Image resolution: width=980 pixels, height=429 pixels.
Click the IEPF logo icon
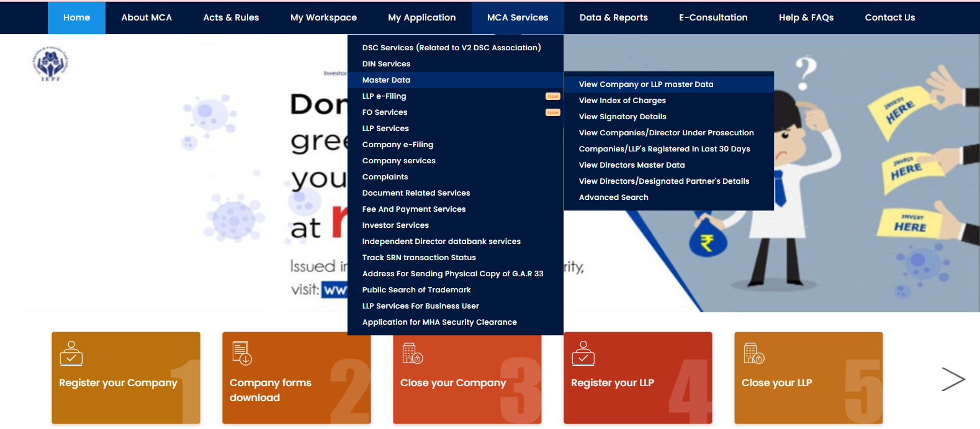coord(50,63)
